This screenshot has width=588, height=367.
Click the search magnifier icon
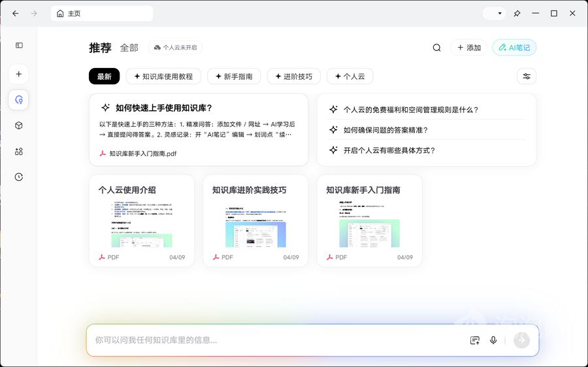pyautogui.click(x=437, y=48)
